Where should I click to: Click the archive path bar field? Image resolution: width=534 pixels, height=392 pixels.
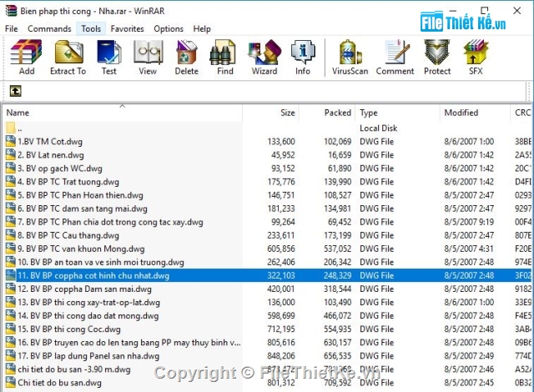[x=275, y=91]
